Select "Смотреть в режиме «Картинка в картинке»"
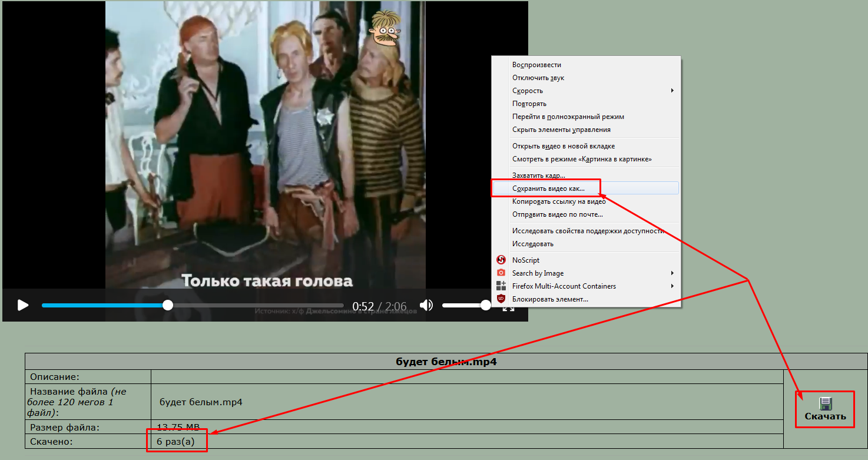This screenshot has width=868, height=460. (x=582, y=159)
